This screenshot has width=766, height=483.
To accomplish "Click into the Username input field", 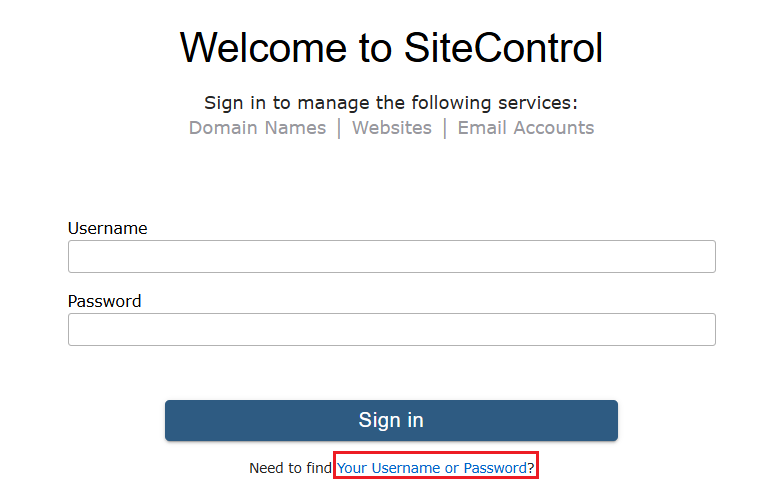I will click(391, 257).
